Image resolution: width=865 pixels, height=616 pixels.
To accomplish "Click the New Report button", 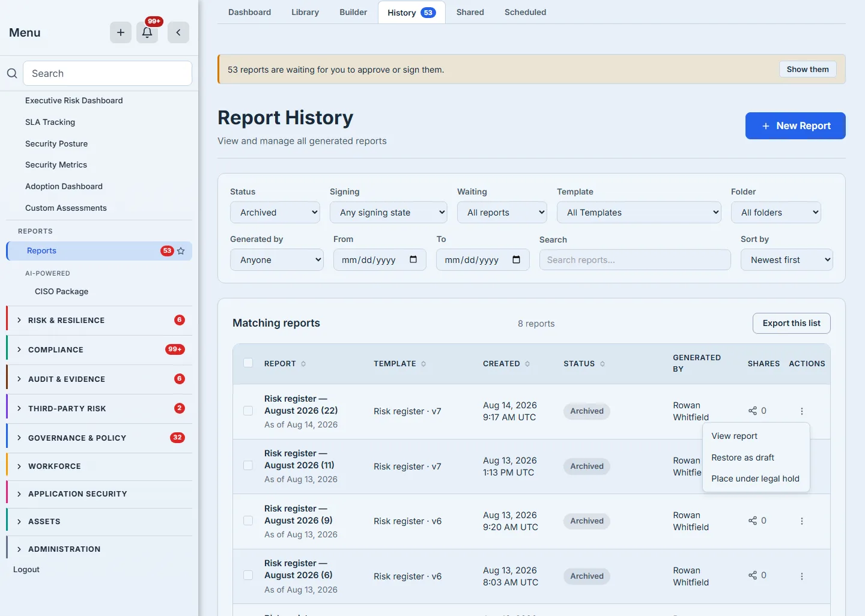I will click(x=795, y=125).
